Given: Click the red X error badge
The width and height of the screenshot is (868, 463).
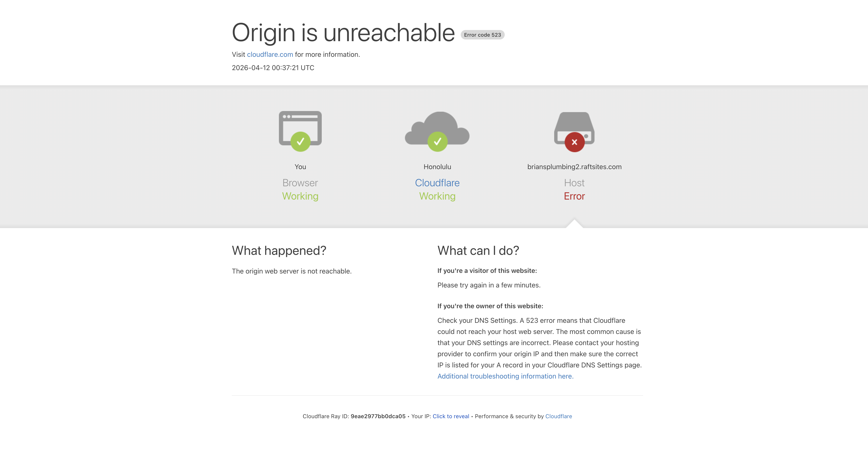Looking at the screenshot, I should 575,142.
